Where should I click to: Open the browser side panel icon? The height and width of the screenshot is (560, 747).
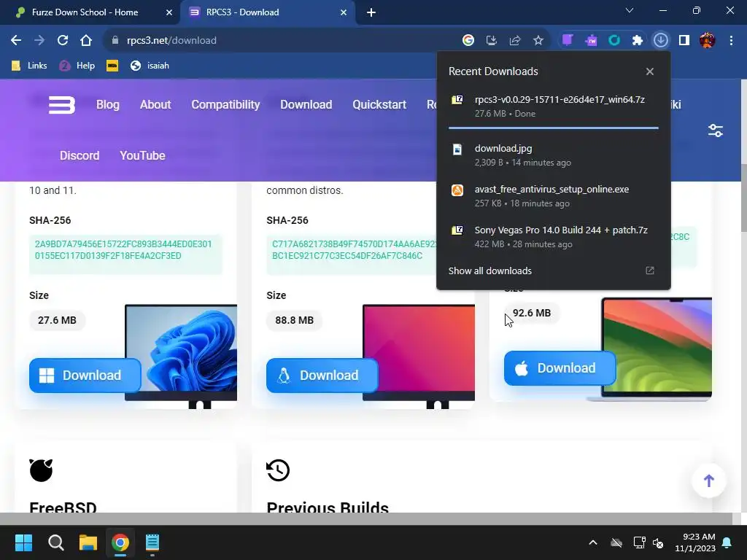pyautogui.click(x=684, y=41)
